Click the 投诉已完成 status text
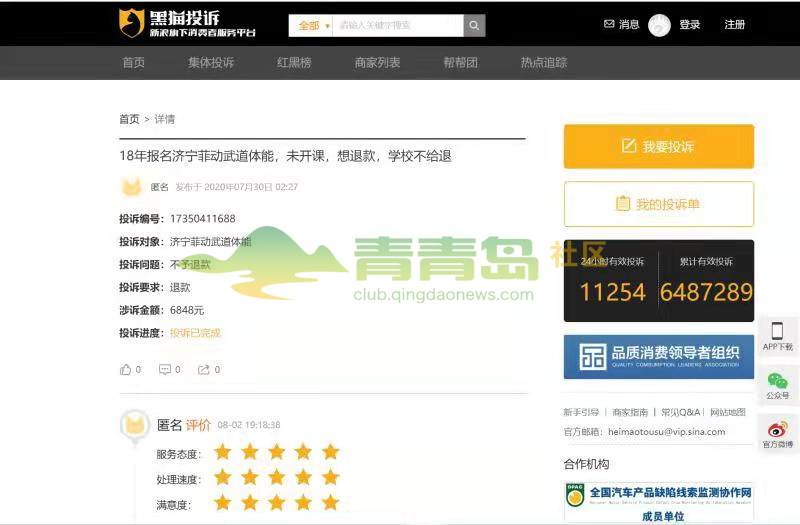Screen dimensions: 800x525 pos(195,333)
